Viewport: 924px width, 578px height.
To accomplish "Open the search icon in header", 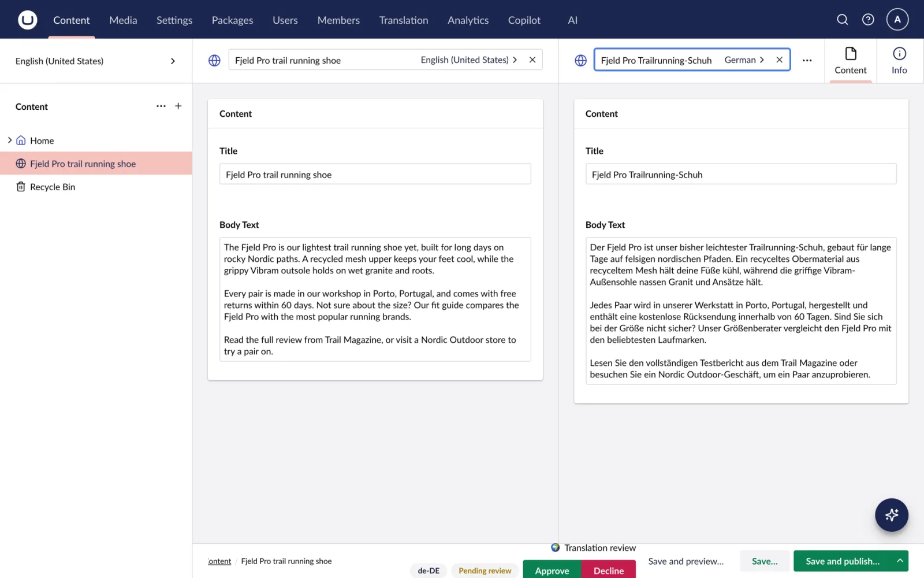I will [x=843, y=20].
